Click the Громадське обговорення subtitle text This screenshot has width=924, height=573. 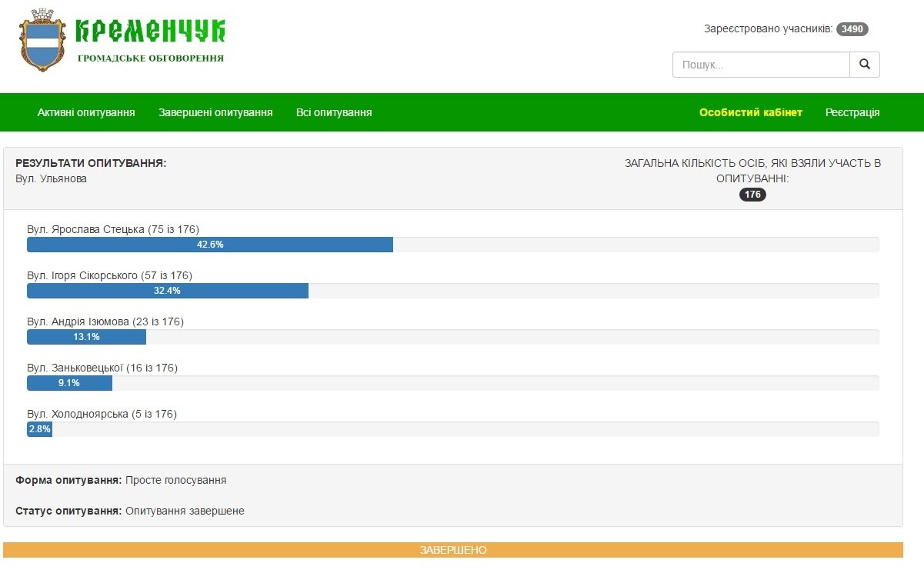point(151,58)
